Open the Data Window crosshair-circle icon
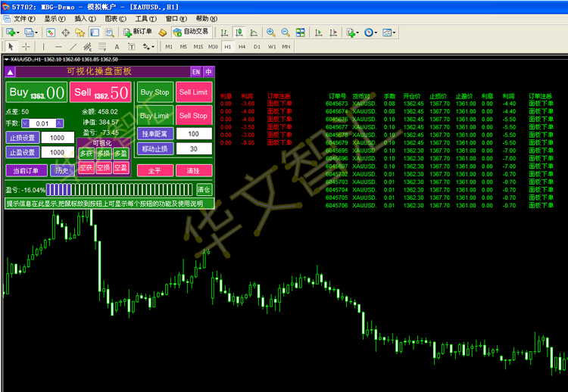 click(66, 33)
